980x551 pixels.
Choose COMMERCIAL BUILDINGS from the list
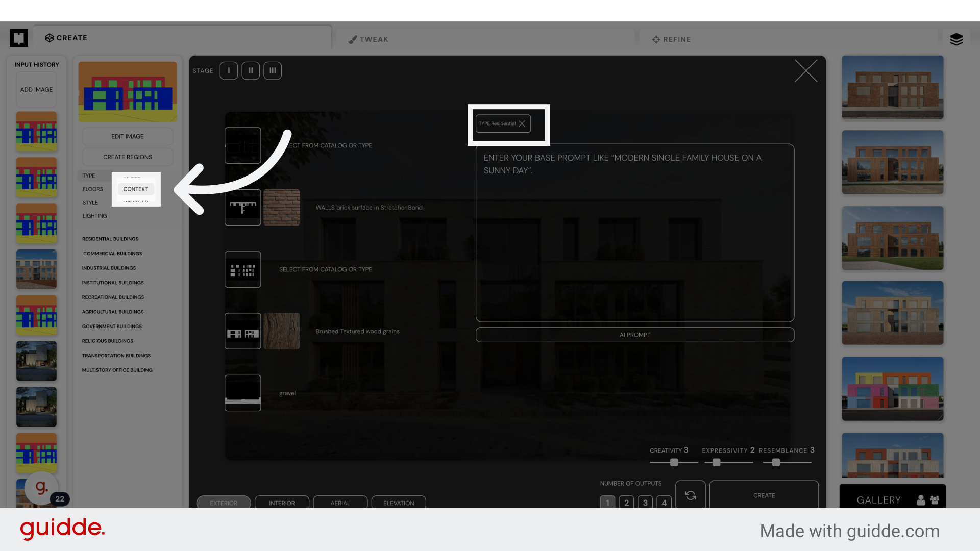pyautogui.click(x=113, y=253)
